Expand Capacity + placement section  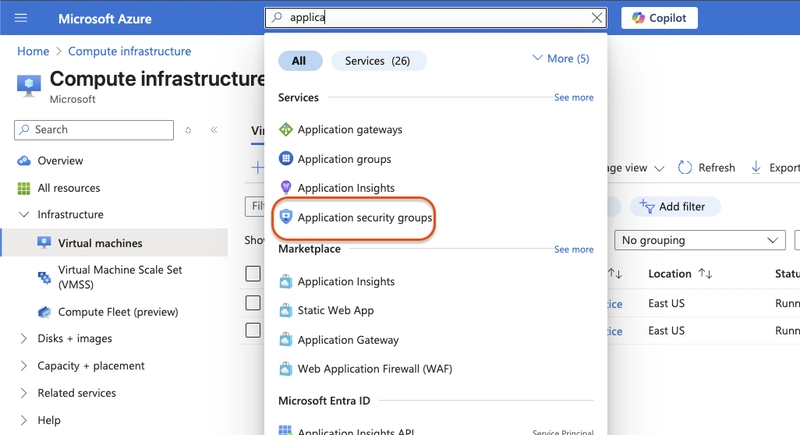23,366
